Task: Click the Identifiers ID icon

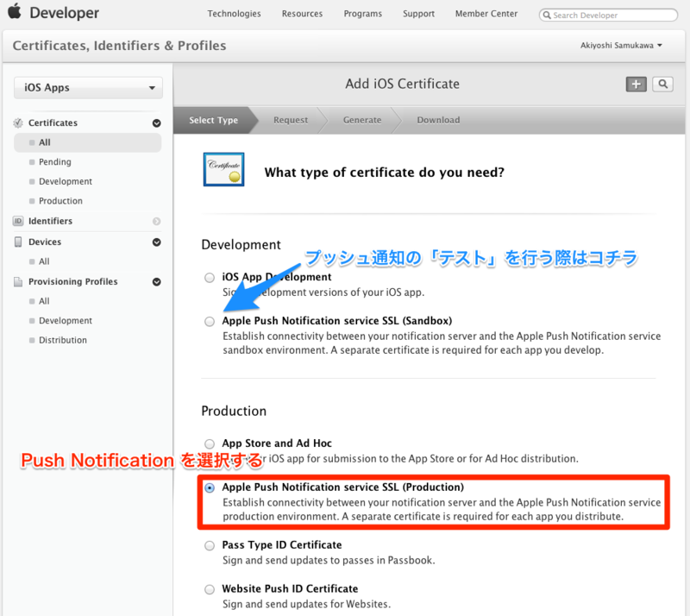Action: [x=18, y=221]
